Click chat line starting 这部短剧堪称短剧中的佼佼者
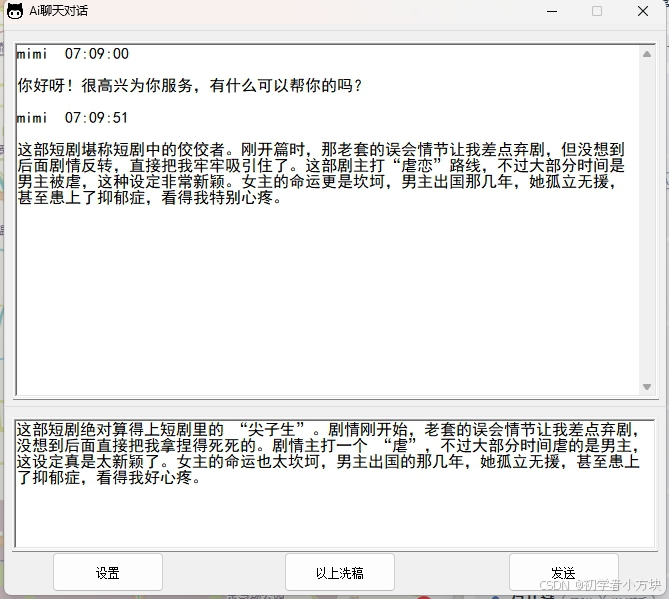 (321, 150)
